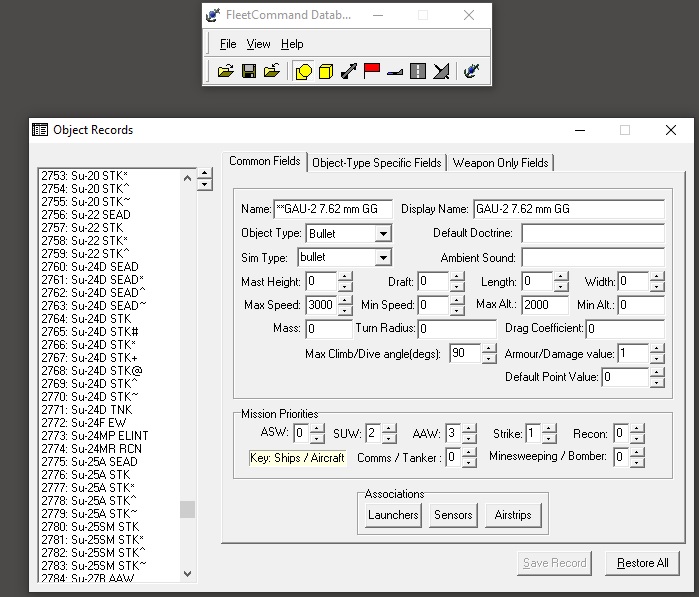Expand the Sim Type dropdown
The width and height of the screenshot is (699, 597).
(383, 257)
